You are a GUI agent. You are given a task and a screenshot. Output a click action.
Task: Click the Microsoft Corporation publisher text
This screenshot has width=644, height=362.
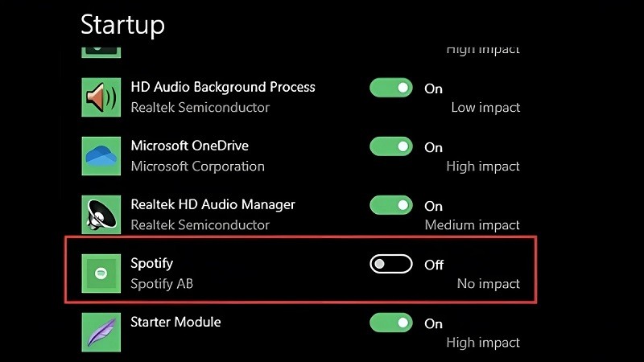point(197,167)
